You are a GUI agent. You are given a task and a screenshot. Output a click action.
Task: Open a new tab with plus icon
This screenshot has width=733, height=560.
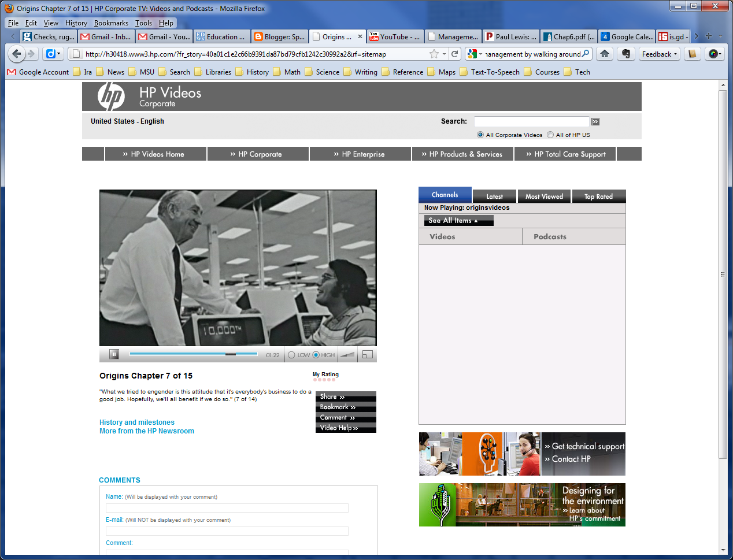(709, 36)
